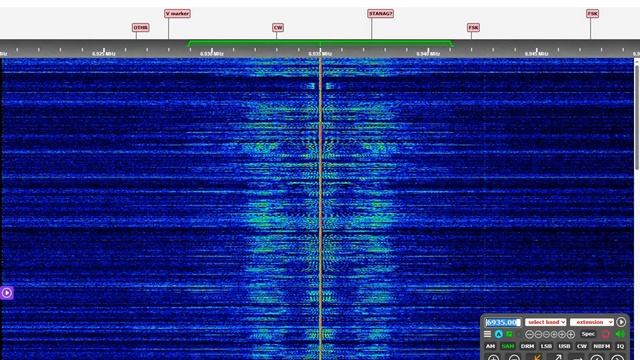This screenshot has height=360, width=640.
Task: Click the purple play button at left edge
Action: 7,293
